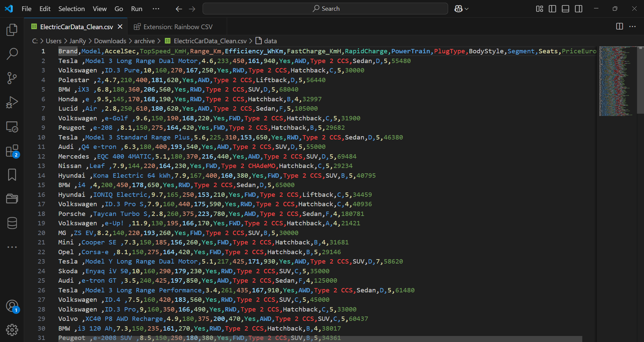The width and height of the screenshot is (644, 342).
Task: Open the Run and Debug view
Action: [12, 102]
